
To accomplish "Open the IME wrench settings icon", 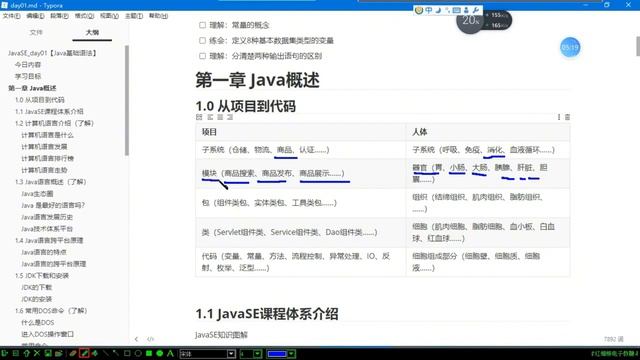I will [x=476, y=10].
